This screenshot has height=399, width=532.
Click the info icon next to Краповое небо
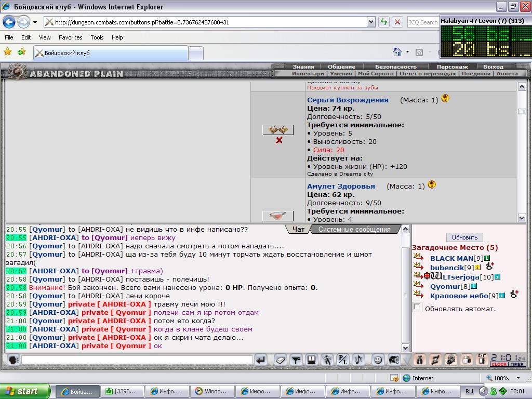(x=502, y=296)
